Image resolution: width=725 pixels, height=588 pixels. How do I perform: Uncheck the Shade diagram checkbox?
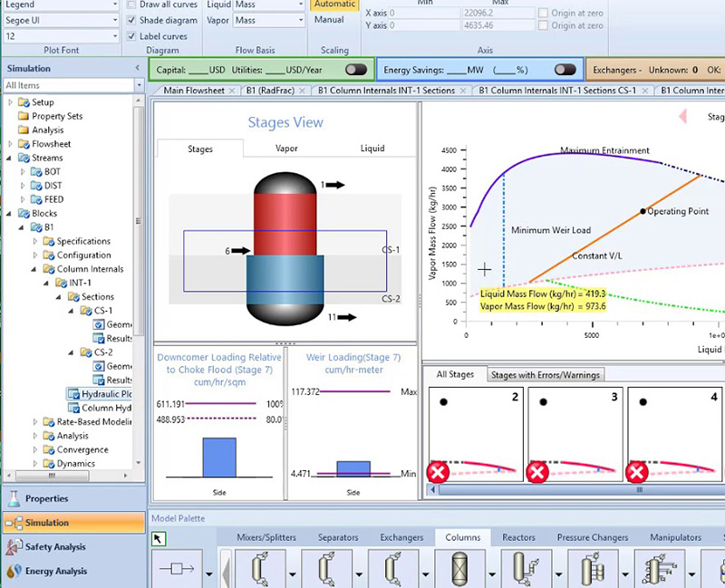pos(131,21)
